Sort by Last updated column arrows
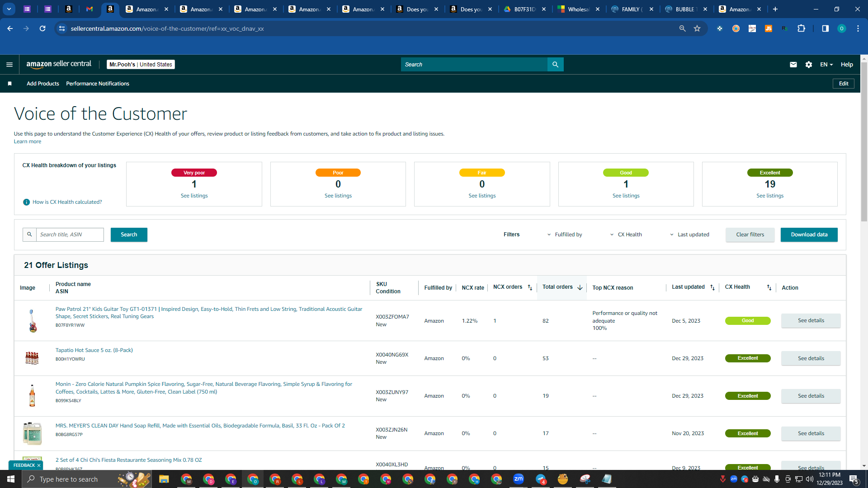868x488 pixels. 712,287
